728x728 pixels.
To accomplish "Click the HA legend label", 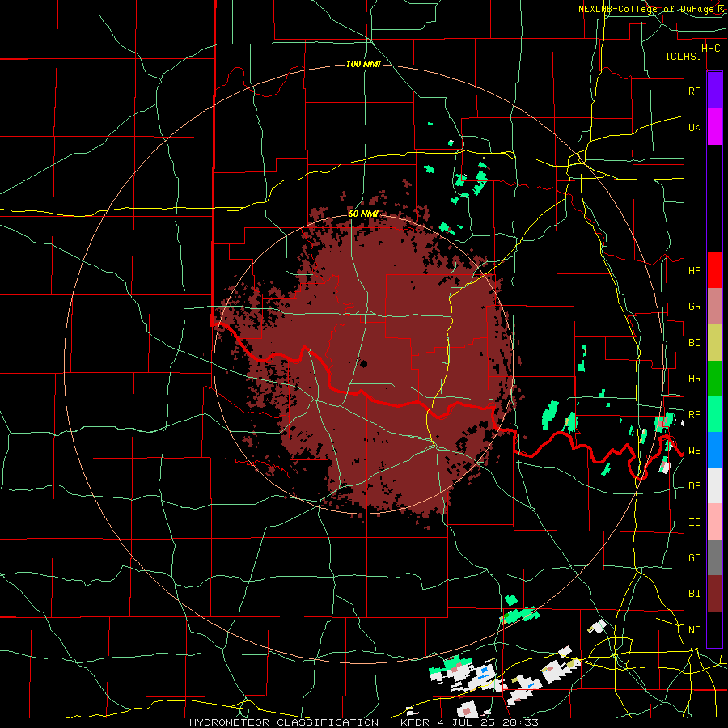I will coord(694,271).
